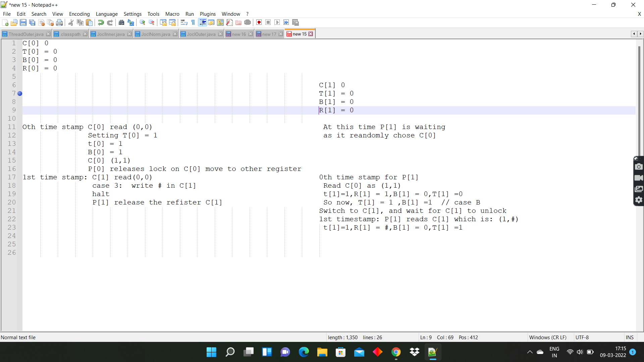Save current recorded macro icon
Screen dimensions: 644x362
[x=296, y=22]
